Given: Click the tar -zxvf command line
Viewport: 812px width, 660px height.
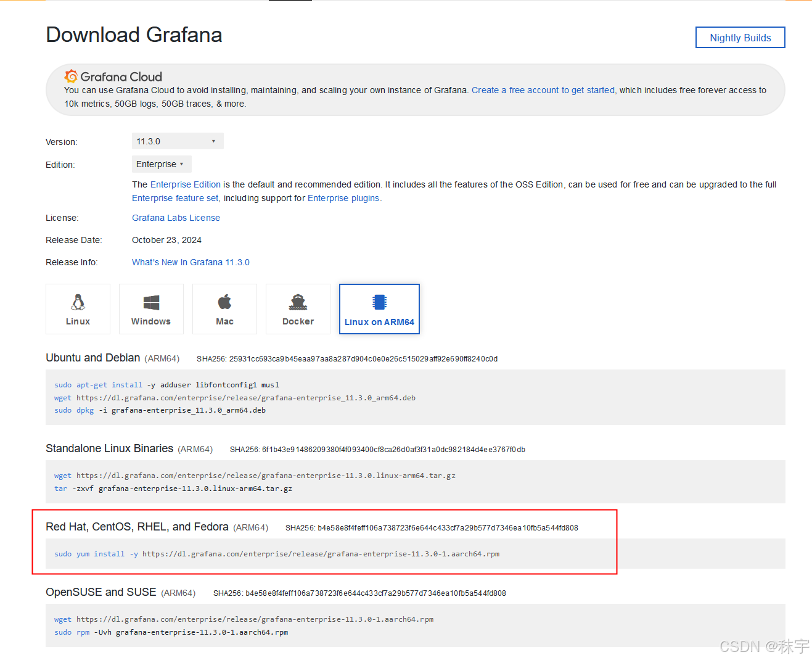Looking at the screenshot, I should [173, 489].
